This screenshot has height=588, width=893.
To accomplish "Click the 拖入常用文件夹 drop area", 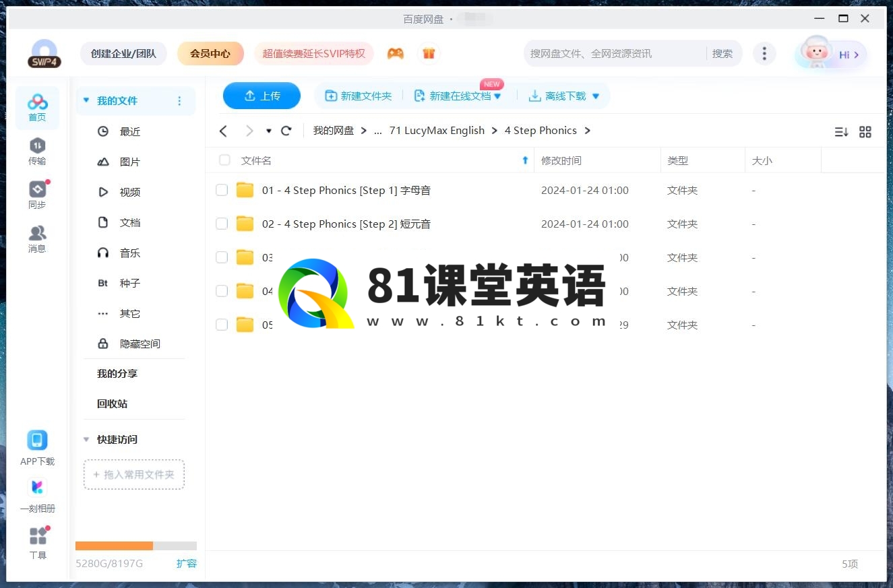I will (x=134, y=474).
